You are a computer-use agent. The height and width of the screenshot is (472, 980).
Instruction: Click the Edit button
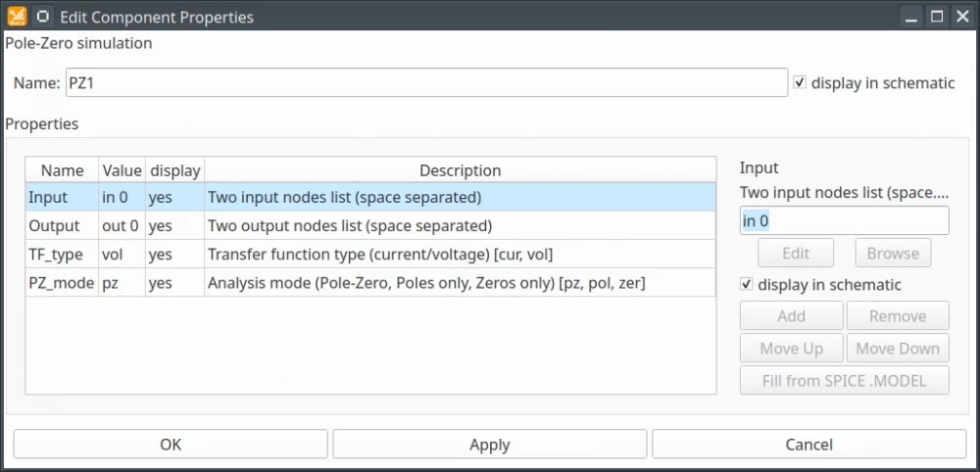(796, 253)
